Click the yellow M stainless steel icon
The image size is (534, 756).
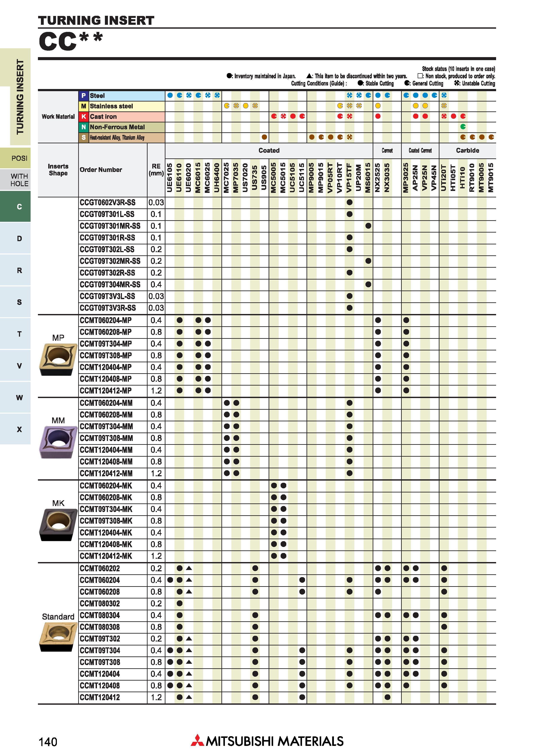coord(84,106)
